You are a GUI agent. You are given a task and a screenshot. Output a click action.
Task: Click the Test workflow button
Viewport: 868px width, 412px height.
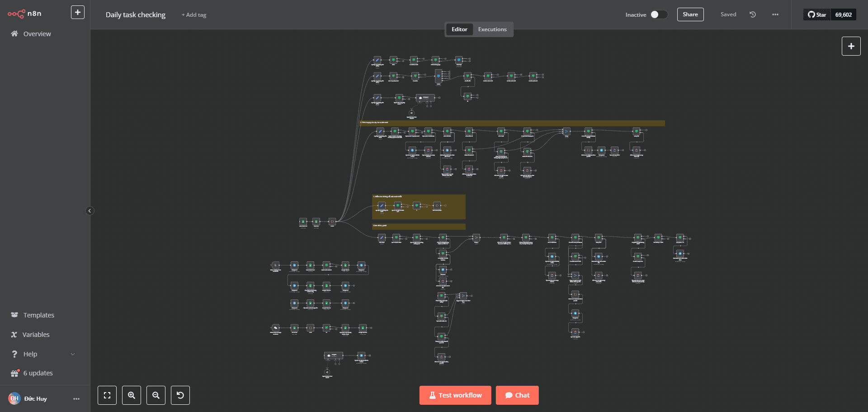tap(455, 395)
